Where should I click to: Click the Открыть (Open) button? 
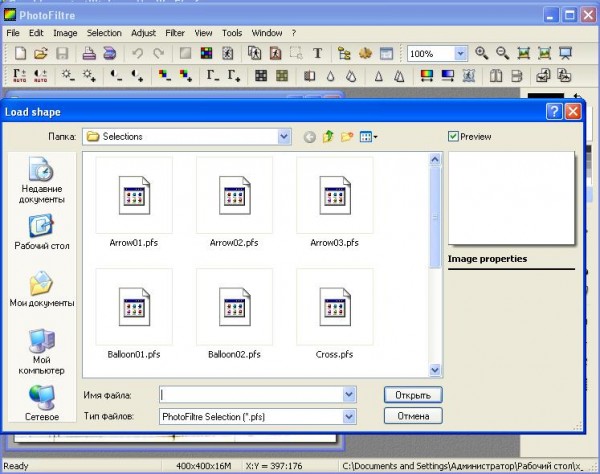click(413, 395)
